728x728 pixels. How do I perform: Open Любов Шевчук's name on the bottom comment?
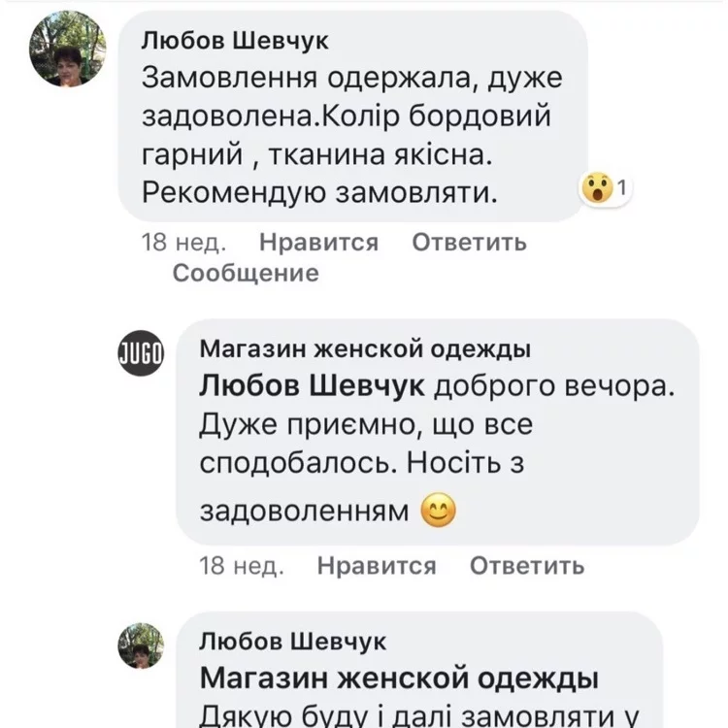coord(292,641)
